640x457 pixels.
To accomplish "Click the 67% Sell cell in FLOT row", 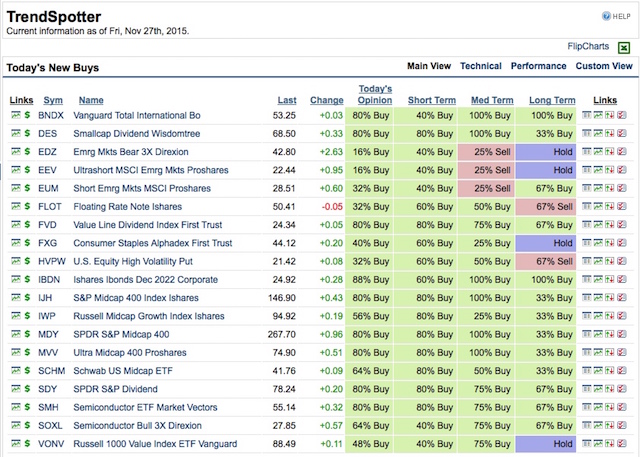I will pos(546,206).
